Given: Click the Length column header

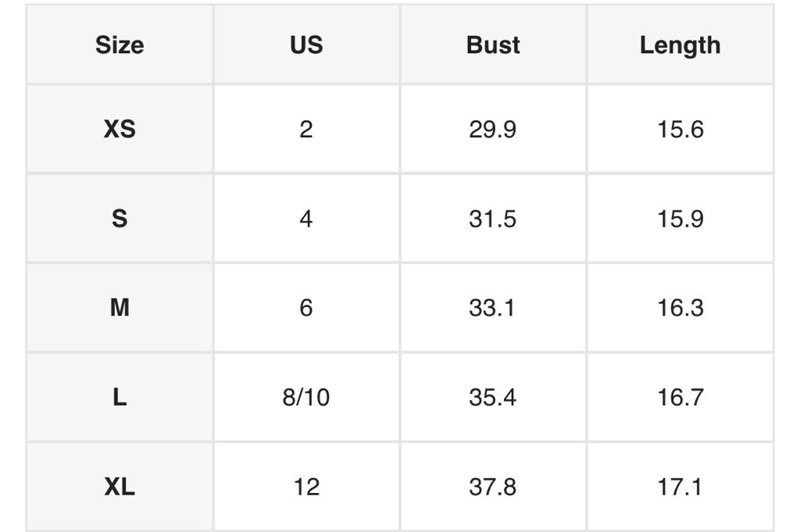Looking at the screenshot, I should 680,45.
